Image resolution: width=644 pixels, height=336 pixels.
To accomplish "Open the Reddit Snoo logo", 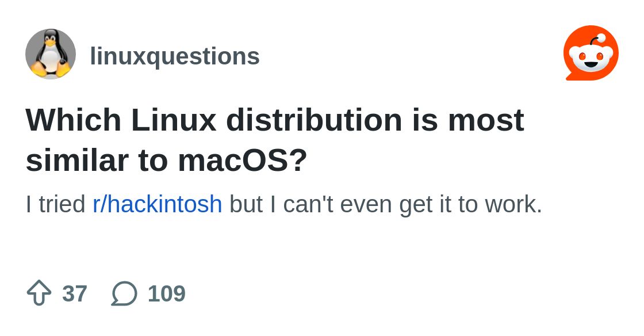I will pyautogui.click(x=591, y=53).
